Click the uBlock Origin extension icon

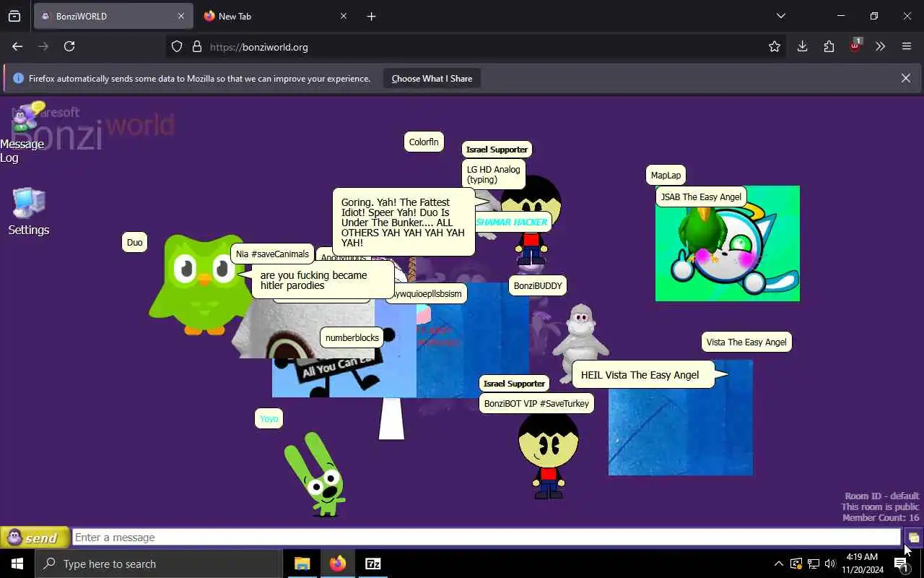pos(855,46)
